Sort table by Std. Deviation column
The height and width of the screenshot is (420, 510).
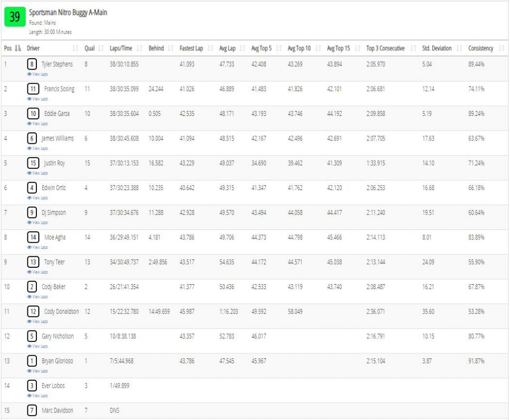pyautogui.click(x=442, y=48)
